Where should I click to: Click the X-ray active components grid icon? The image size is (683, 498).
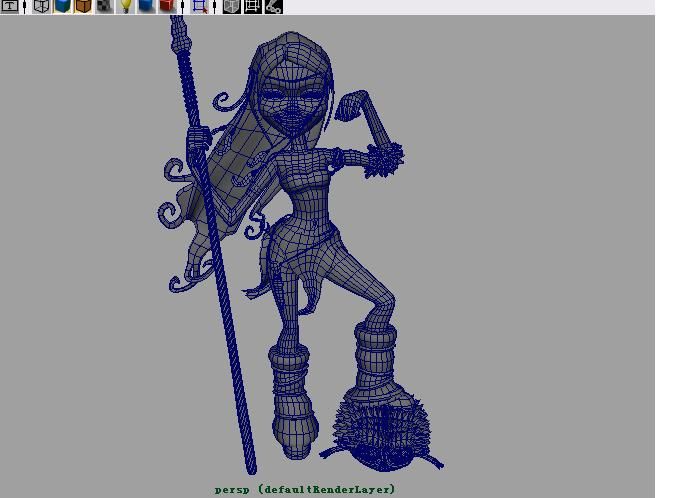252,7
